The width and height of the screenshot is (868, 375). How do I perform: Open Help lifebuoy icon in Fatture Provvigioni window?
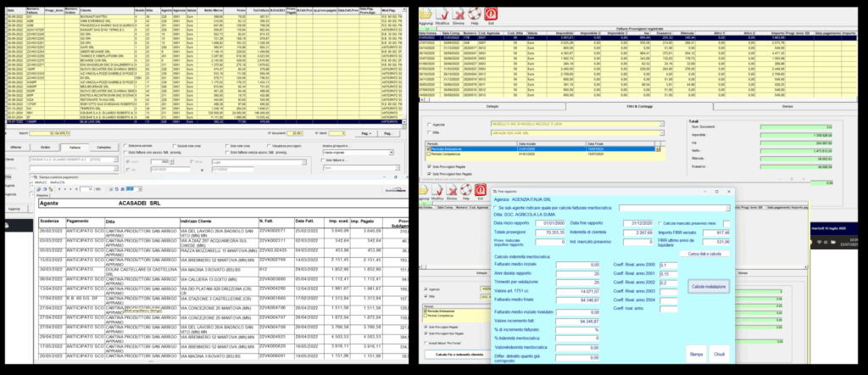pos(475,14)
